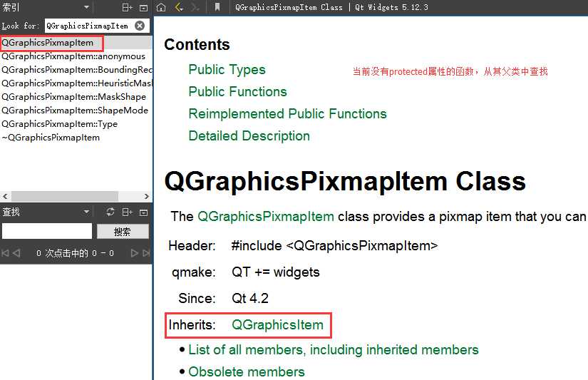Image resolution: width=588 pixels, height=380 pixels.
Task: Click the bookmark icon in the toolbar
Action: (x=217, y=7)
